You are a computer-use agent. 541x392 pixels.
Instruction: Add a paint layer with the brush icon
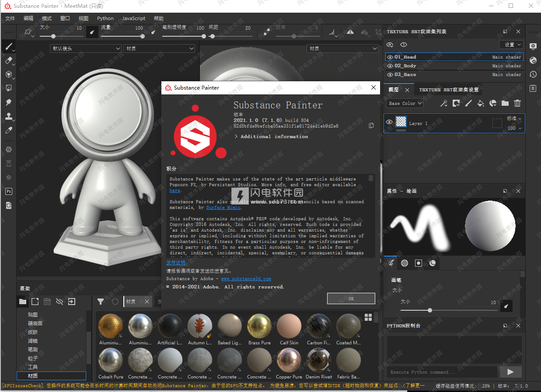pyautogui.click(x=468, y=103)
